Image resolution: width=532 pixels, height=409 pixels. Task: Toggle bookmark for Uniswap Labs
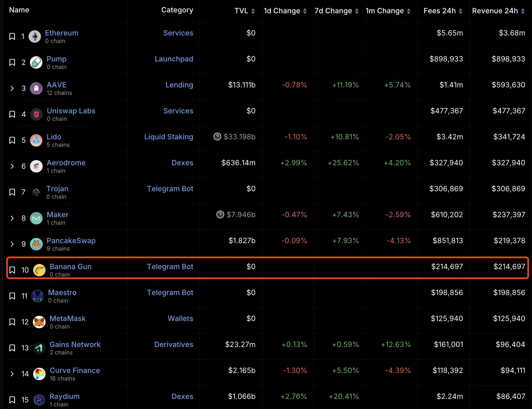pos(12,115)
